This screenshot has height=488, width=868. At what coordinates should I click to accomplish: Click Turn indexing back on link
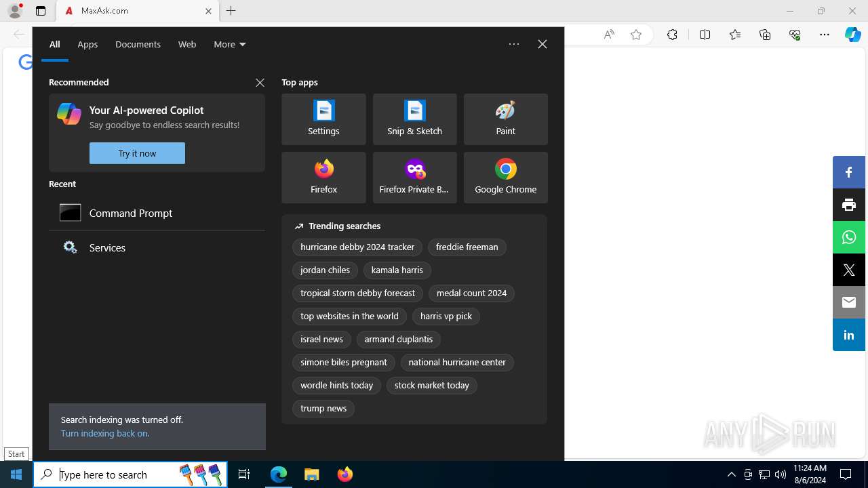tap(104, 433)
